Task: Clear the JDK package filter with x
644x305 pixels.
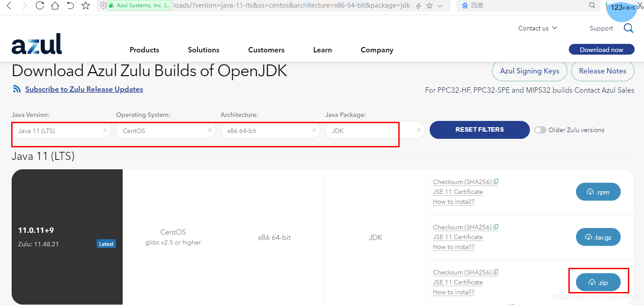Action: (418, 130)
